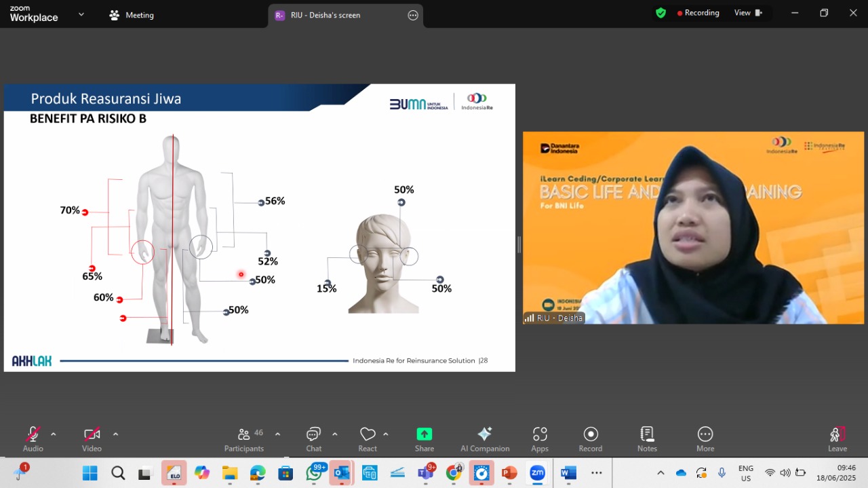
Task: Click the shared screen options ellipsis
Action: point(413,15)
